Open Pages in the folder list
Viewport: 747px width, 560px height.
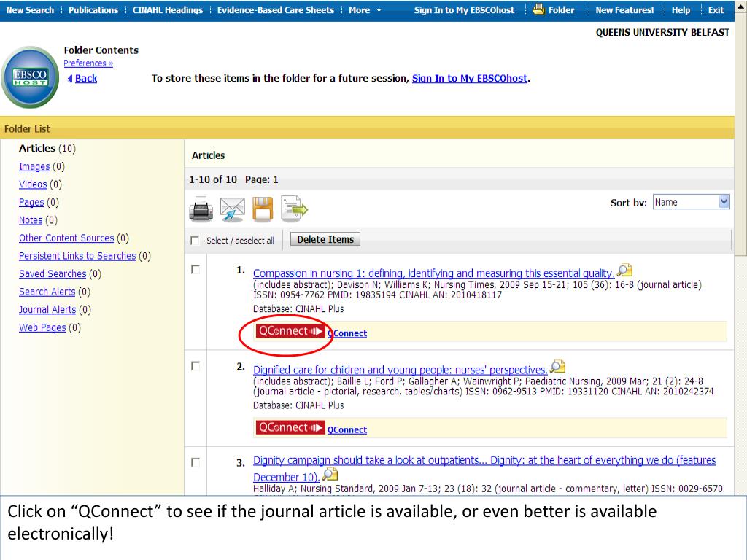(31, 203)
